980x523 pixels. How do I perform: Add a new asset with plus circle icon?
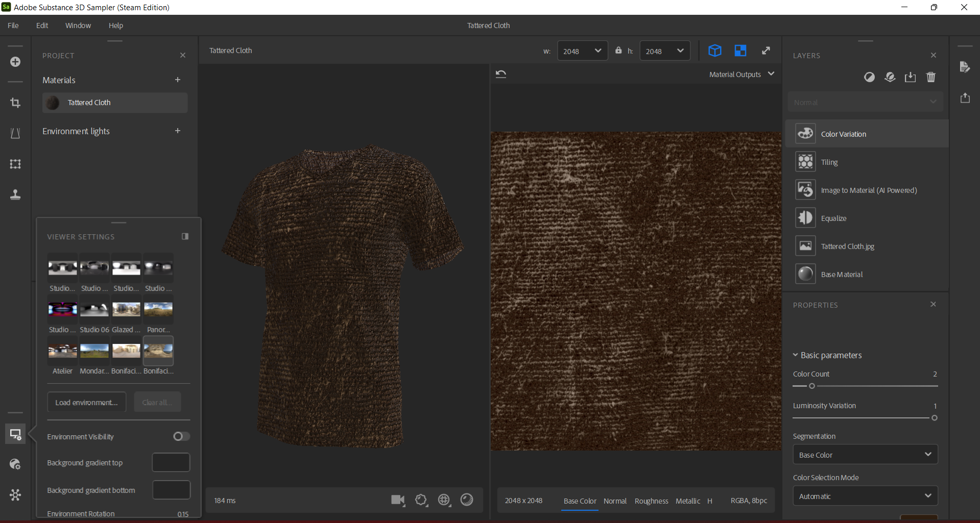15,62
